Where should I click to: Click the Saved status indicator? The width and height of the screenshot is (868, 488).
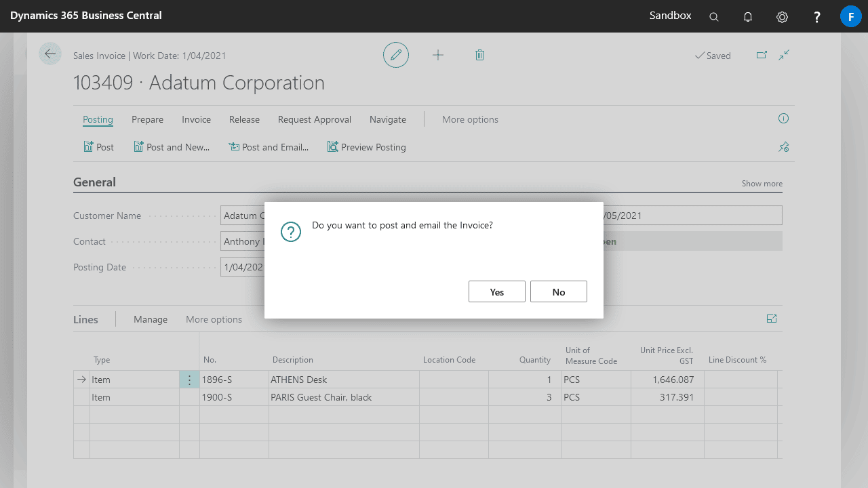click(x=713, y=56)
